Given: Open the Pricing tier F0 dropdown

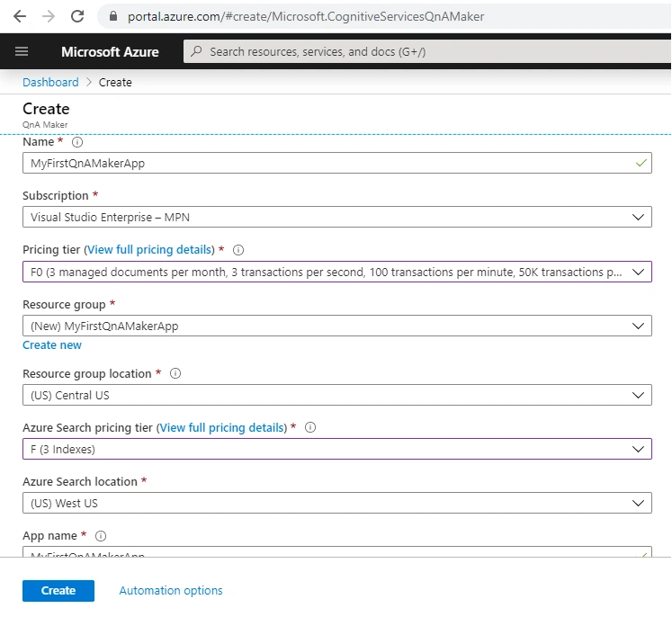Looking at the screenshot, I should (x=336, y=272).
